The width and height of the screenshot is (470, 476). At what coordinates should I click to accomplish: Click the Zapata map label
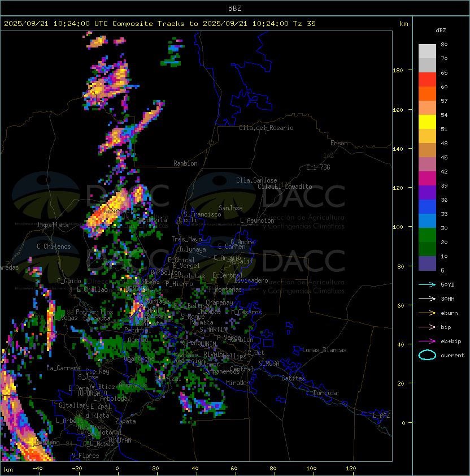coord(125,421)
